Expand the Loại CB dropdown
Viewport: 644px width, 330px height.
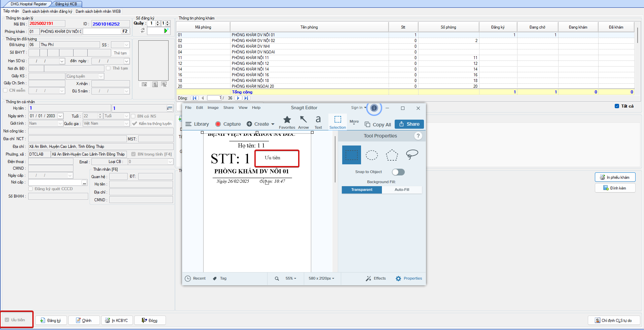point(170,162)
